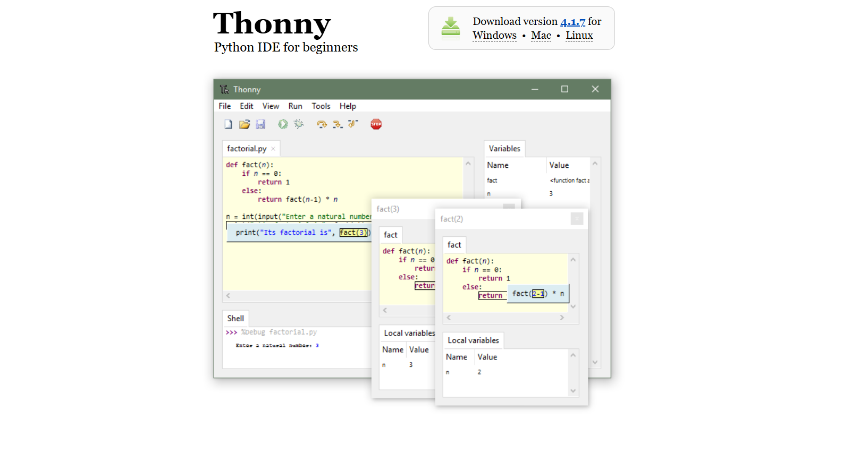Open the View menu
Image resolution: width=868 pixels, height=453 pixels.
[x=271, y=106]
